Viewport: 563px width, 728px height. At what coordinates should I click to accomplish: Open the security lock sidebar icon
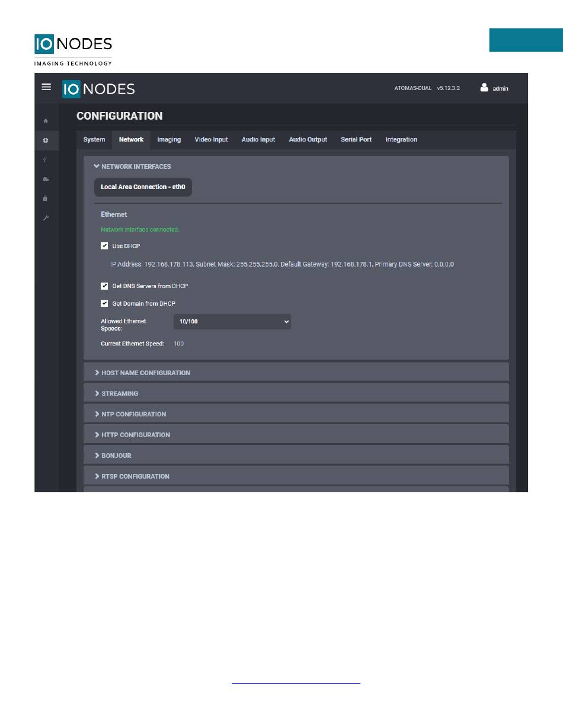coord(46,198)
